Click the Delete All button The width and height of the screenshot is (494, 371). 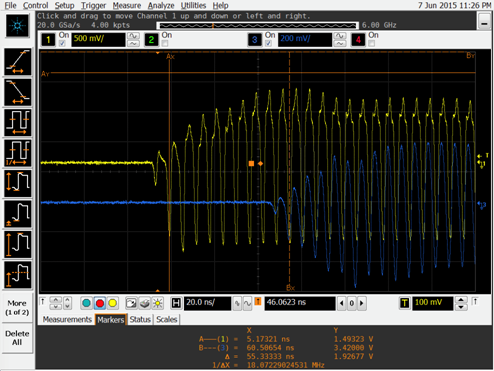click(17, 338)
